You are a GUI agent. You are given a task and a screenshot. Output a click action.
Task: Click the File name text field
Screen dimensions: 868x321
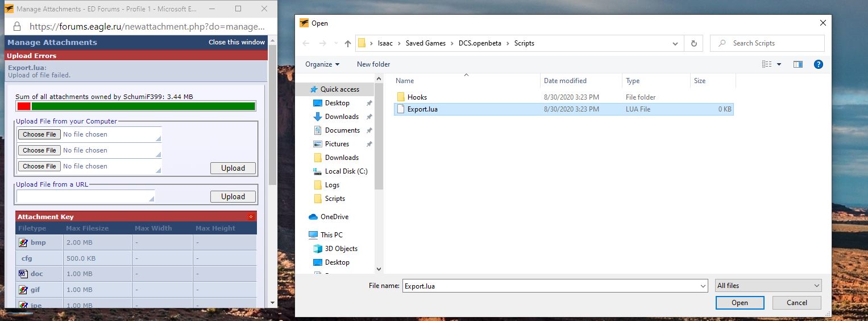(x=551, y=286)
